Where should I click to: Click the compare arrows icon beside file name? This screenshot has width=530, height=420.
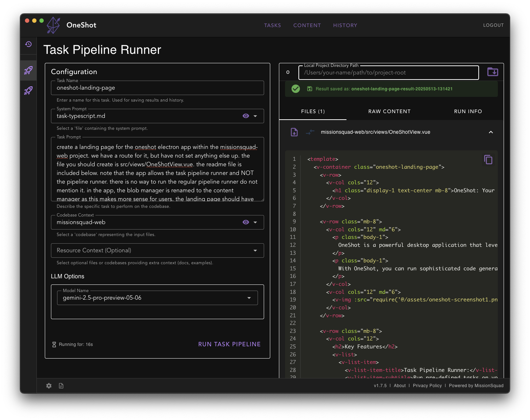[x=310, y=132]
